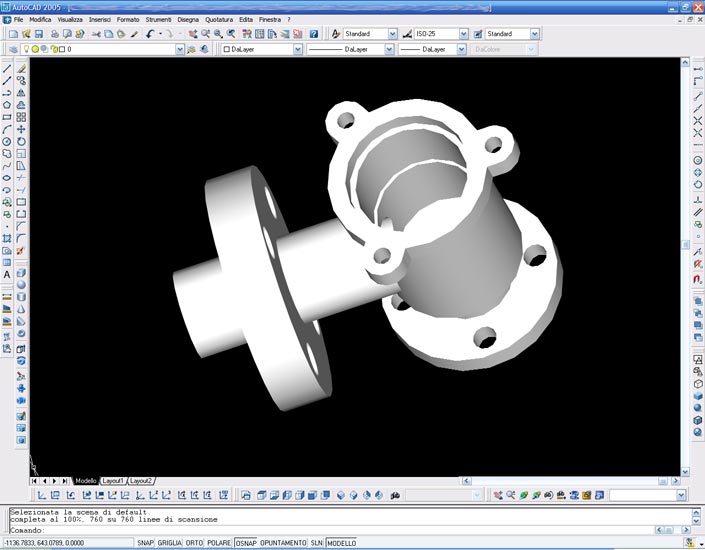The width and height of the screenshot is (705, 550).
Task: Open Layer Properties Manager icon
Action: pos(12,49)
